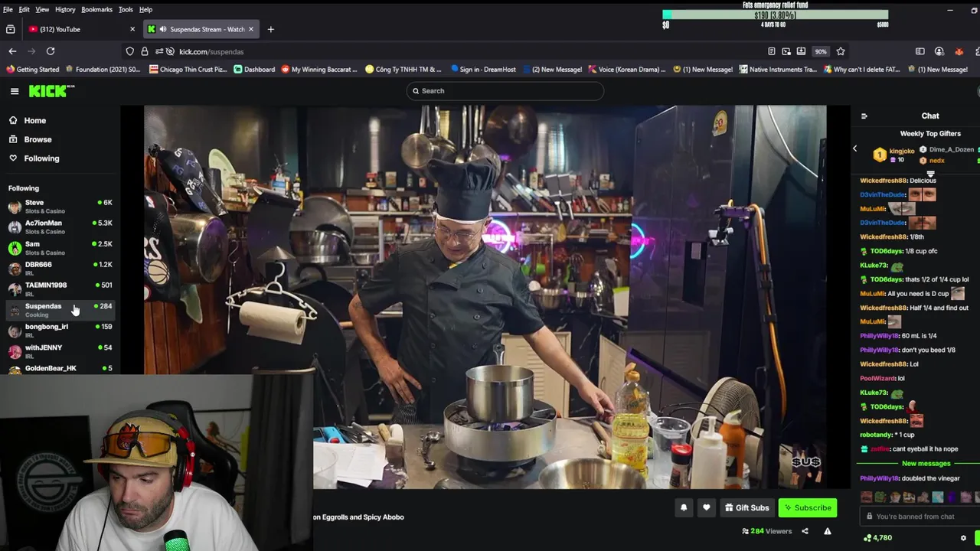Image resolution: width=980 pixels, height=551 pixels.
Task: Click the Gift Subs button
Action: click(x=747, y=507)
